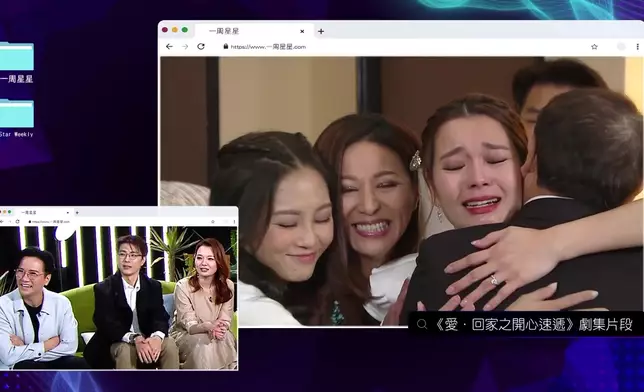644x392 pixels.
Task: Close the tab in the small browser
Action: (x=68, y=212)
